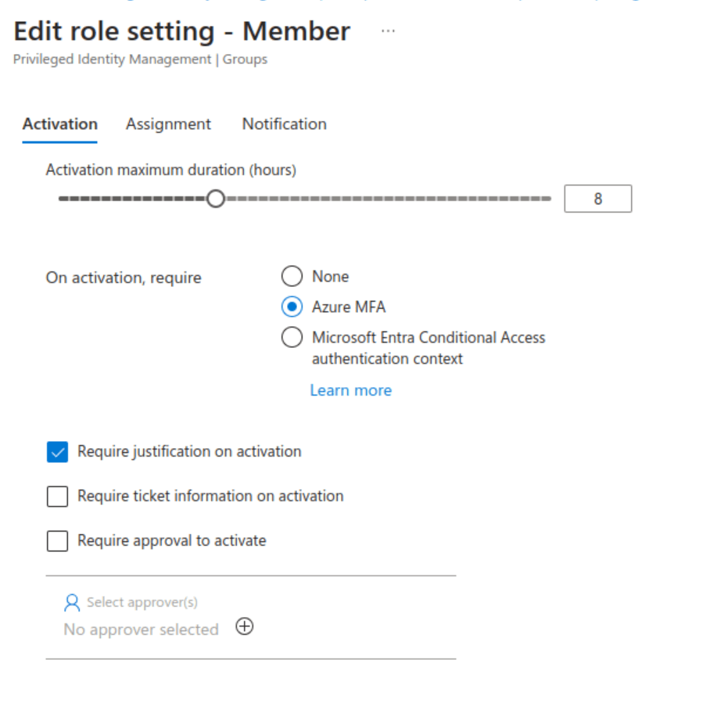Open the Learn more link
This screenshot has height=728, width=728.
(350, 390)
